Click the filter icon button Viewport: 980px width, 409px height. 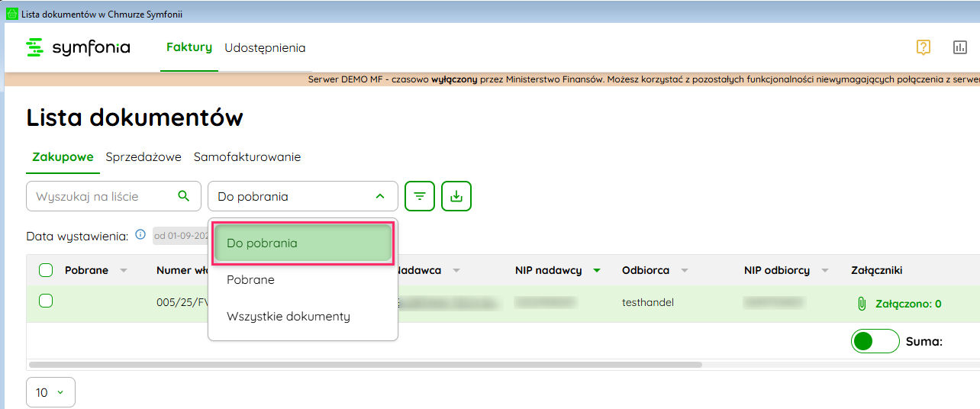tap(420, 196)
